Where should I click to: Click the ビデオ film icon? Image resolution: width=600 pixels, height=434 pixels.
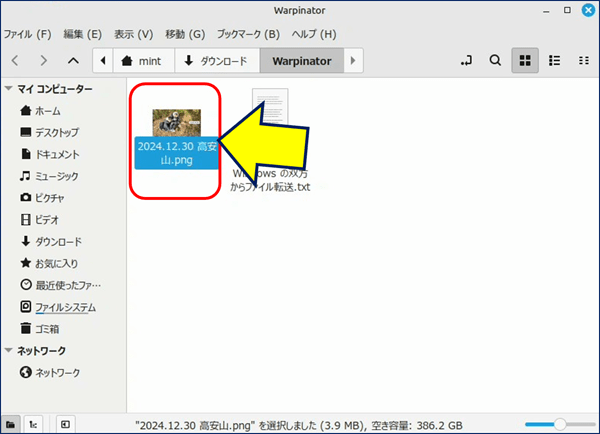(26, 220)
